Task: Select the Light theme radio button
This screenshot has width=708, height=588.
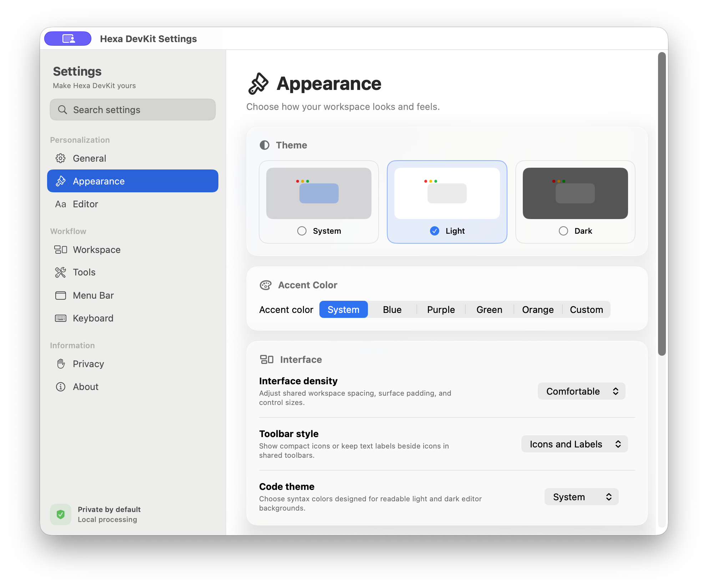Action: (435, 231)
